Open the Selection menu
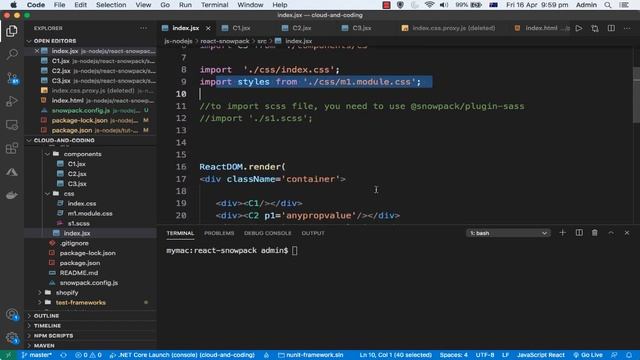 (x=111, y=5)
